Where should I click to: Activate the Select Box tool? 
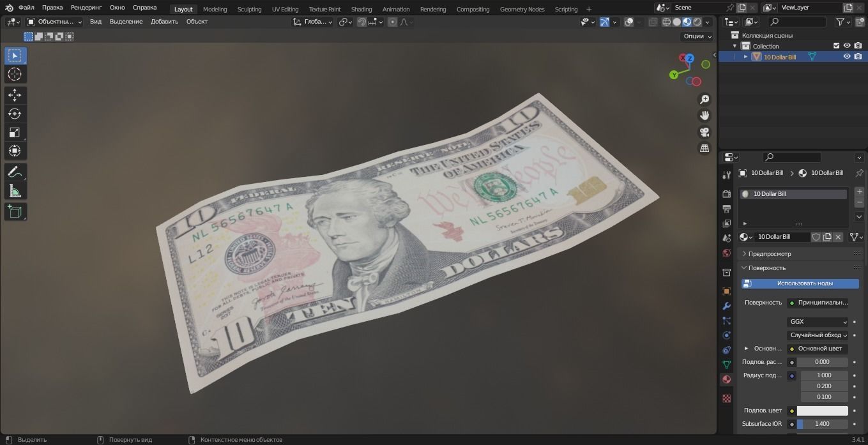point(15,56)
